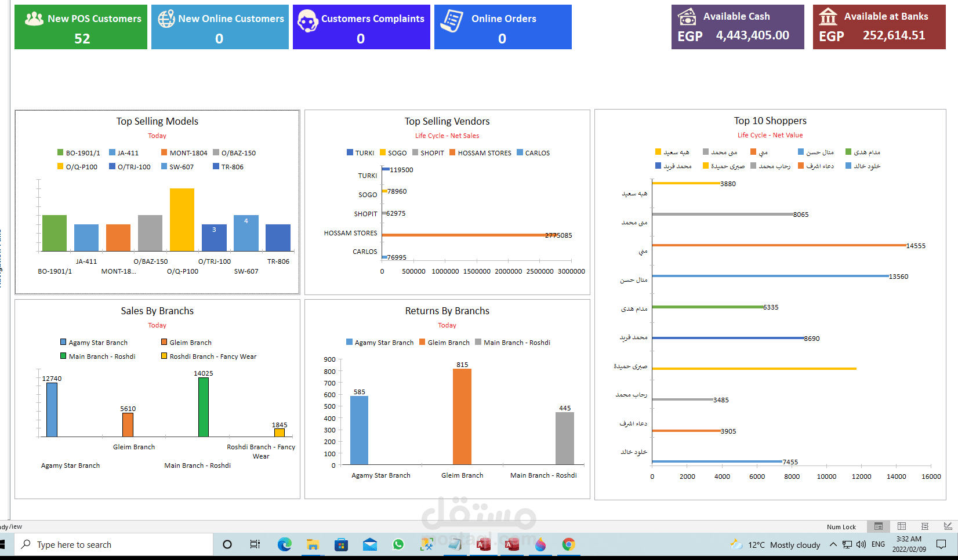Click the Windows search box

pyautogui.click(x=114, y=544)
